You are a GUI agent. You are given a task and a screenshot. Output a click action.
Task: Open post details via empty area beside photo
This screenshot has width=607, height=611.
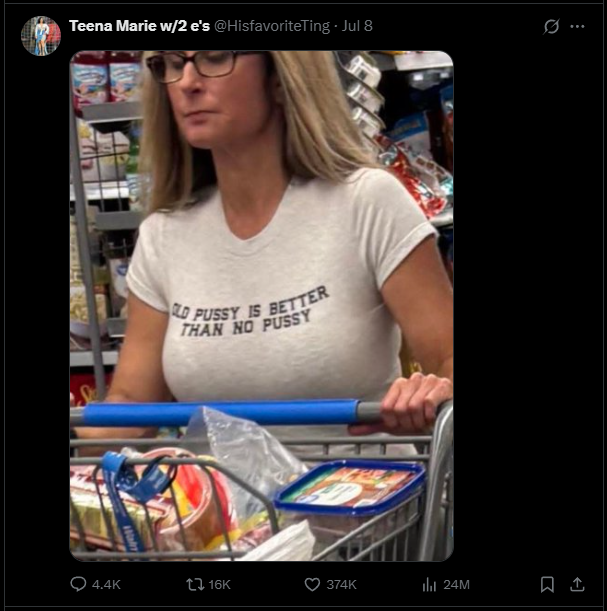[x=526, y=306]
